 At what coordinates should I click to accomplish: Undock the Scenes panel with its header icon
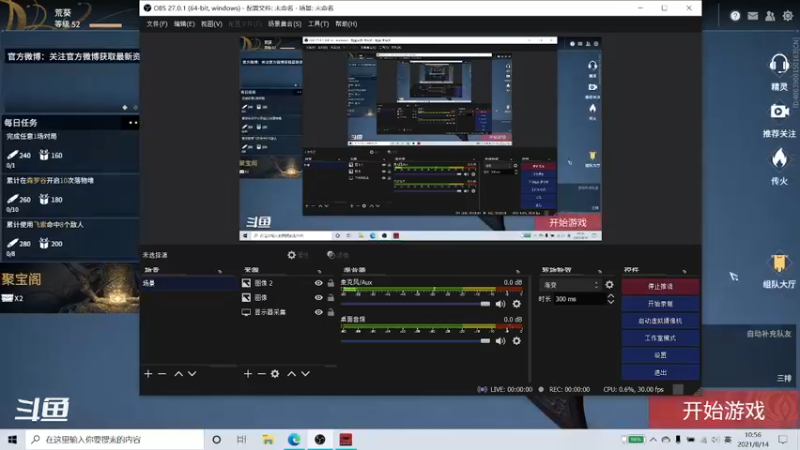pyautogui.click(x=220, y=270)
